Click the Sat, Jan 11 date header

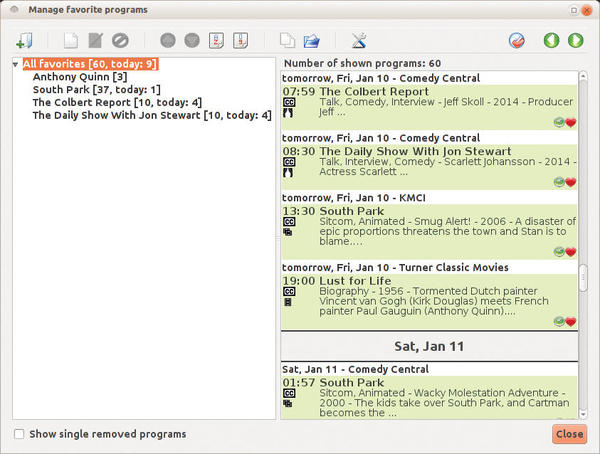point(428,346)
